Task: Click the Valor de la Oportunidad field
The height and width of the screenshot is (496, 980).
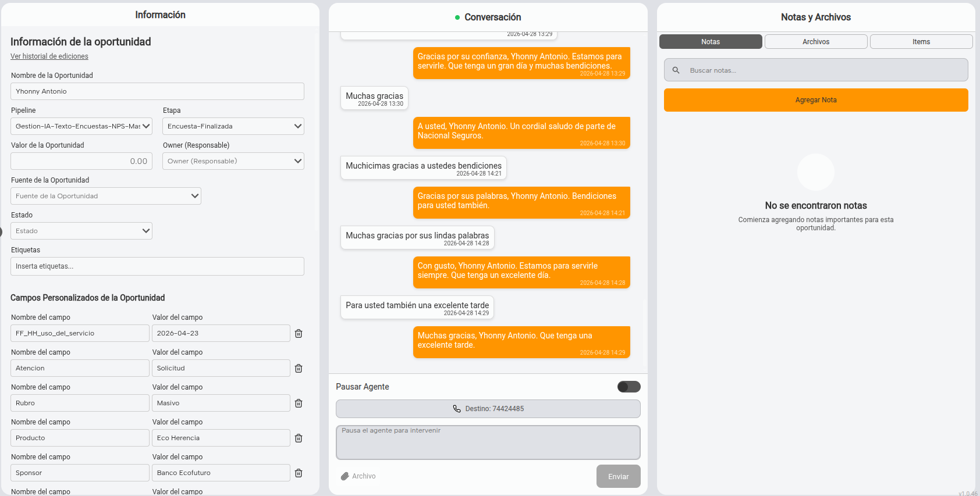Action: 81,161
